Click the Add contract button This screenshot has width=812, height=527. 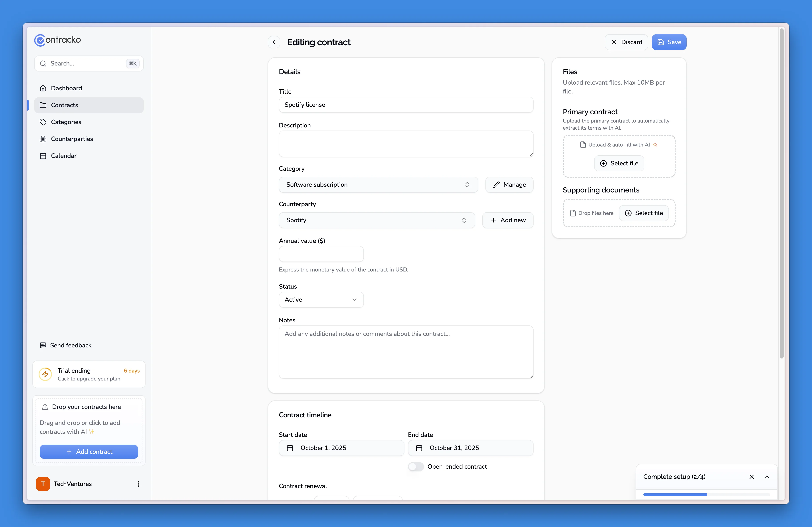click(x=89, y=451)
